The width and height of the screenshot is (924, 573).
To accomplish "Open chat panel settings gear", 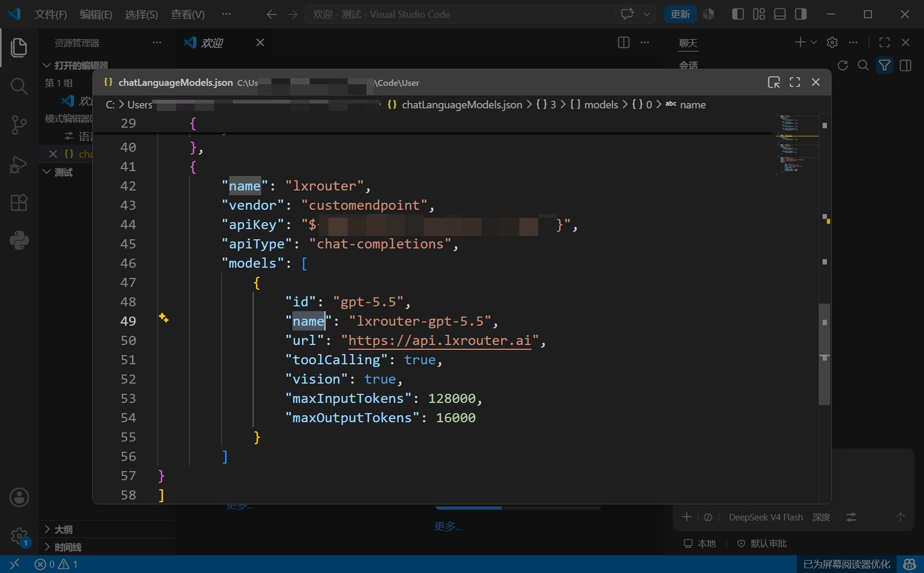I will (832, 42).
